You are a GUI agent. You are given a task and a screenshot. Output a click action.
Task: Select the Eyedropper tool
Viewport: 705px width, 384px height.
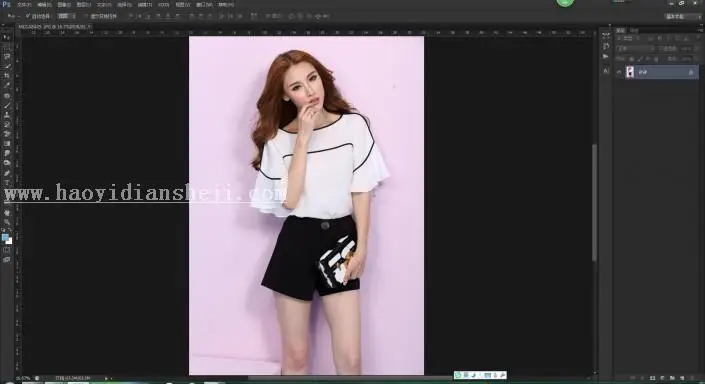[6, 85]
